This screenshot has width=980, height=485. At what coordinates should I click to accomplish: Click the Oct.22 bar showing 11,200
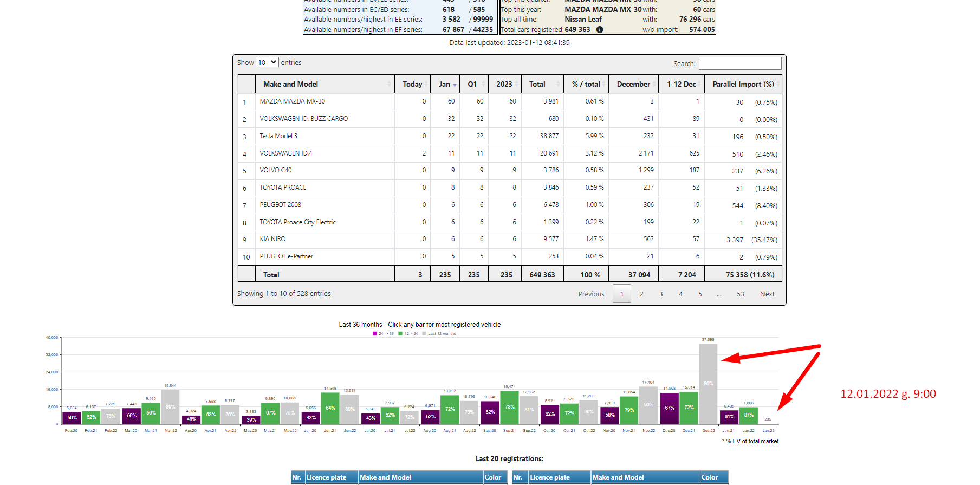point(588,412)
